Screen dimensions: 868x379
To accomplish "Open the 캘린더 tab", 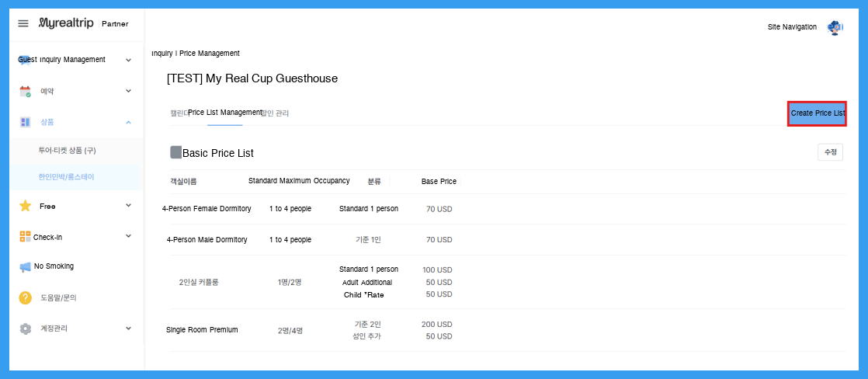I will pyautogui.click(x=179, y=113).
